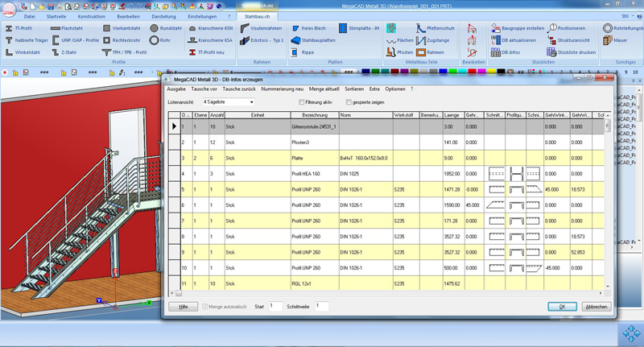This screenshot has width=644, height=347.
Task: Open the Ausgabe menu
Action: 175,89
